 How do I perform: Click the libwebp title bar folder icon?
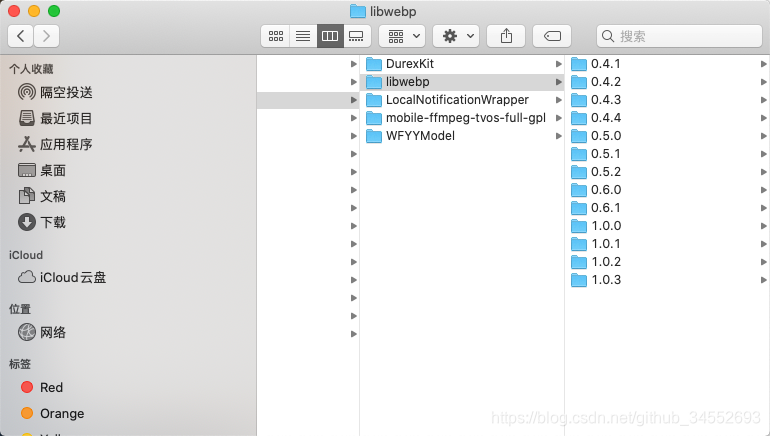[x=358, y=11]
